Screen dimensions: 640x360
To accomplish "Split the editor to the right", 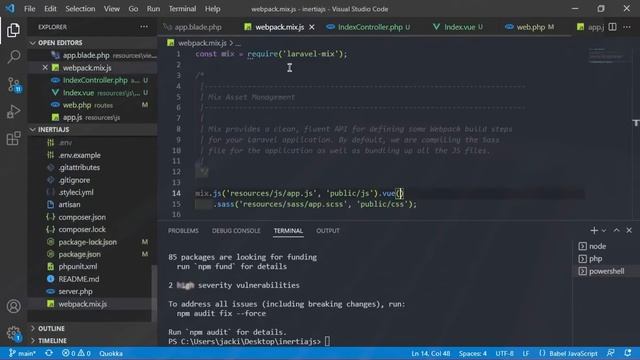I will tap(612, 27).
